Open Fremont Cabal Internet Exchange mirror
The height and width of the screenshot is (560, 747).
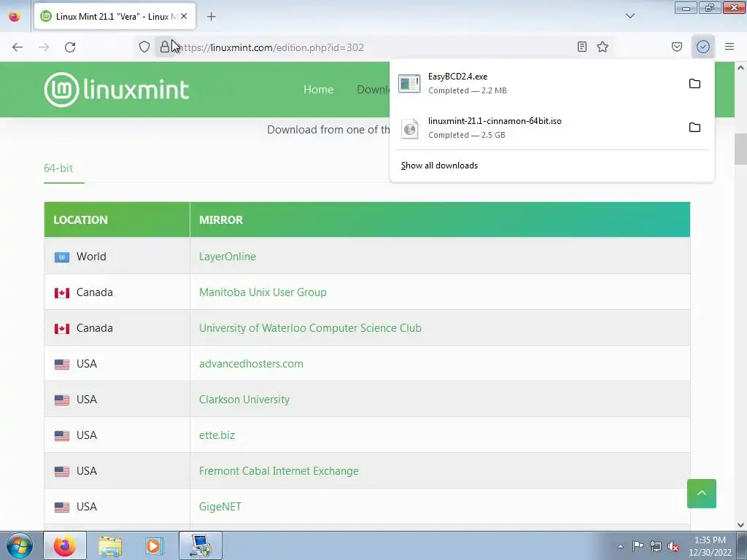point(279,470)
